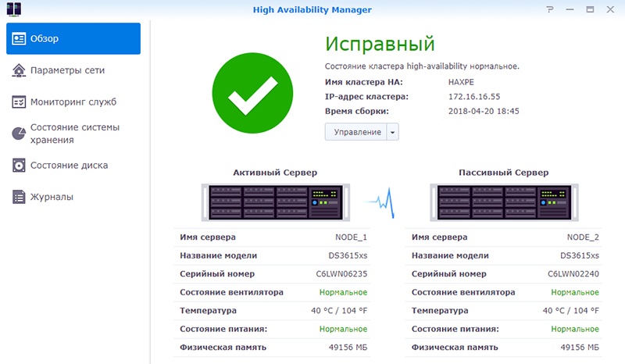The width and height of the screenshot is (625, 364).
Task: Click build time 2018-04-20 18:45
Action: point(484,111)
